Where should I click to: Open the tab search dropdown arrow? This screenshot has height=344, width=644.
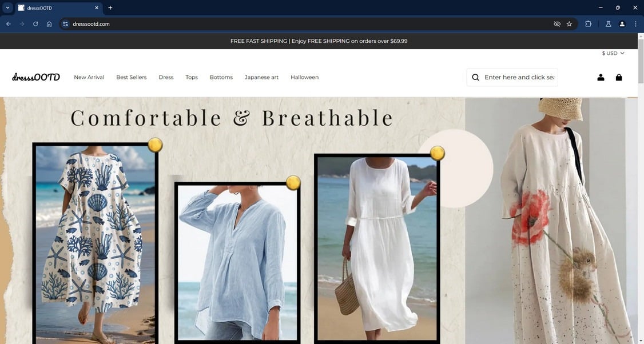point(7,8)
